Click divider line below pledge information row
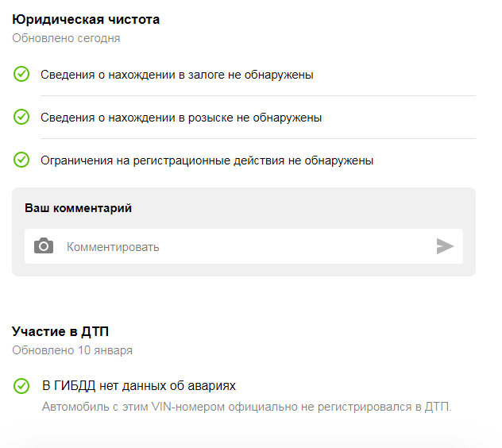Image resolution: width=502 pixels, height=448 pixels. click(x=257, y=96)
